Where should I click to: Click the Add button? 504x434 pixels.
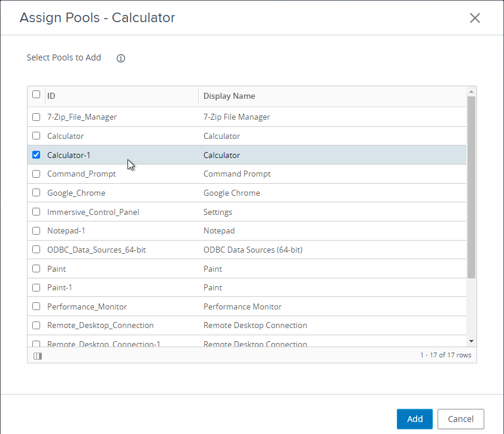(415, 419)
